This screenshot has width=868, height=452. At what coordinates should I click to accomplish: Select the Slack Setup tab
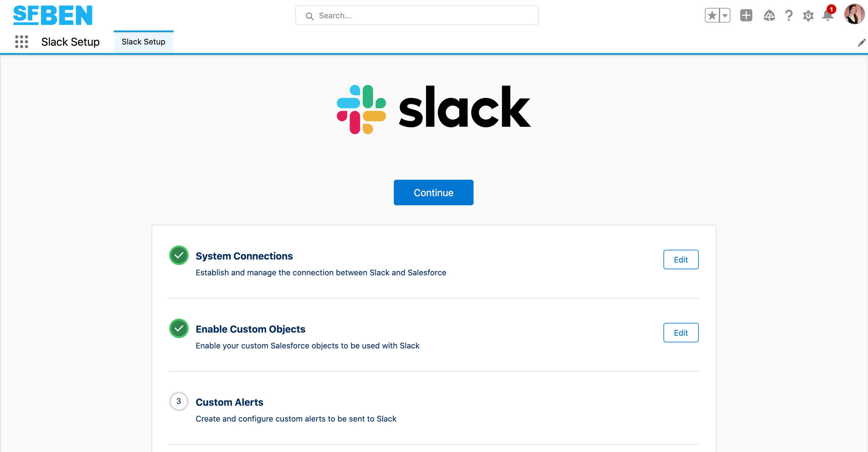(x=144, y=42)
